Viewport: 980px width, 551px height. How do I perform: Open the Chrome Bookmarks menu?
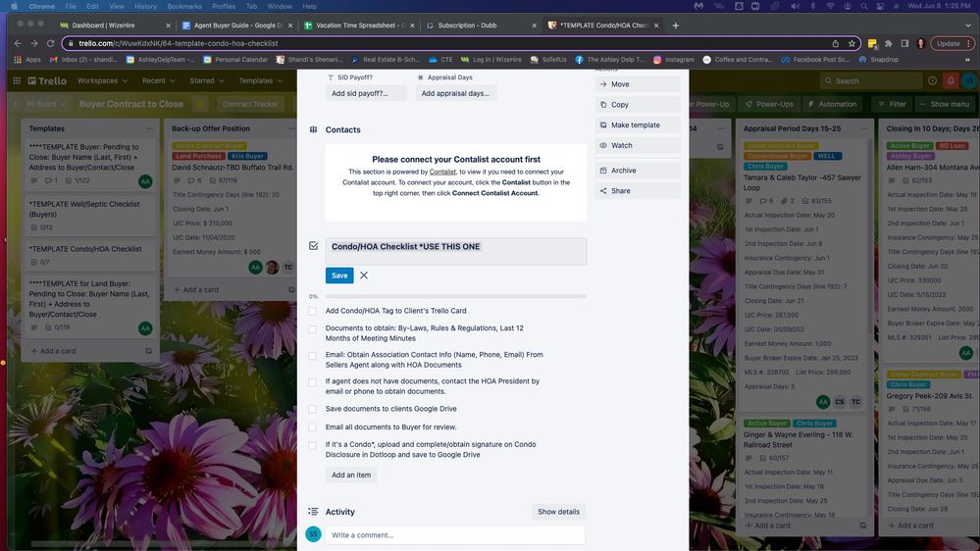184,6
